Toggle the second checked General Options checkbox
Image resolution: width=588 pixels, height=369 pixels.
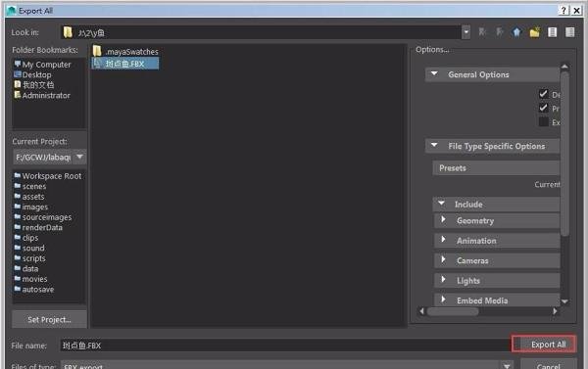coord(543,108)
